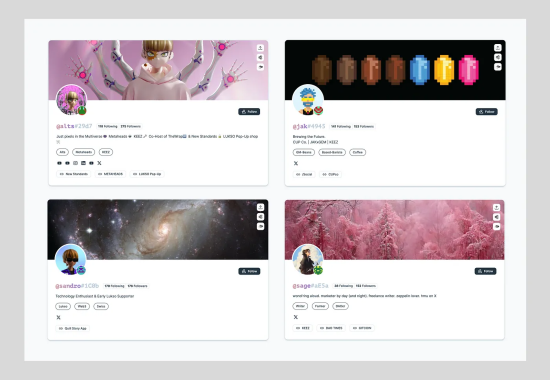Select the Coffee tag on @jak card

357,152
